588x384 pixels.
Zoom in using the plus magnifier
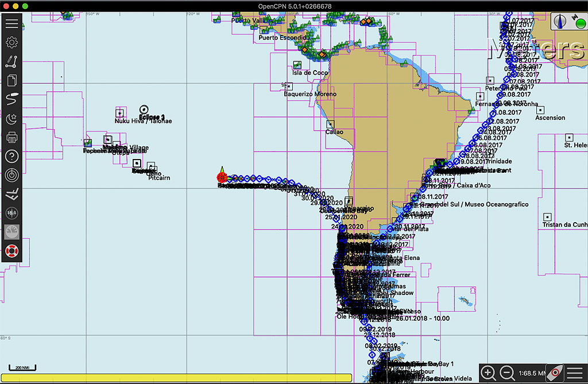488,373
